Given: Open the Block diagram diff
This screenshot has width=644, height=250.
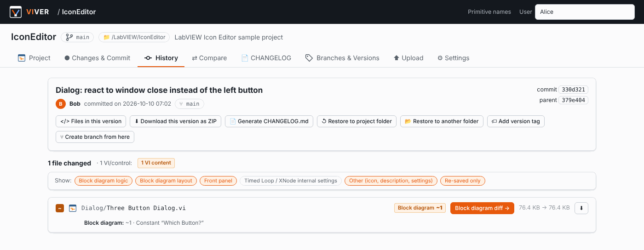Looking at the screenshot, I should pos(482,208).
